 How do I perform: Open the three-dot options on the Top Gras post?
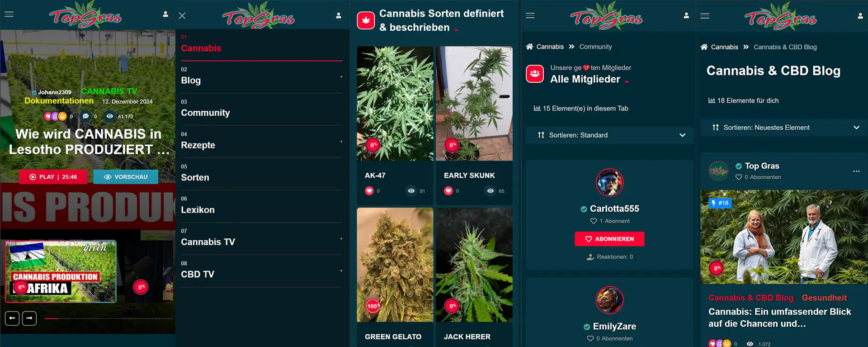click(856, 171)
